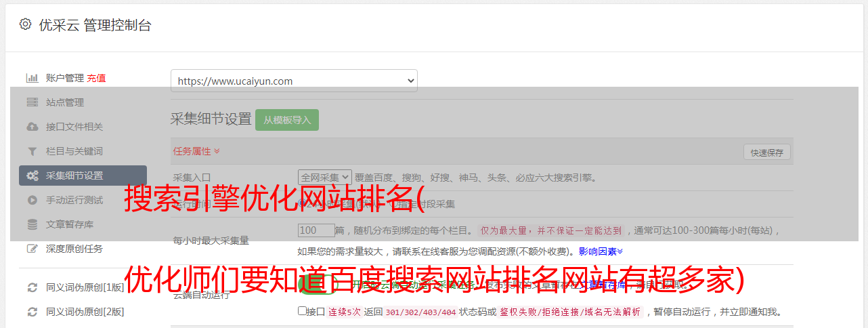The height and width of the screenshot is (328, 868).
Task: Select the 24小时 run time radio button
Action: click(302, 203)
